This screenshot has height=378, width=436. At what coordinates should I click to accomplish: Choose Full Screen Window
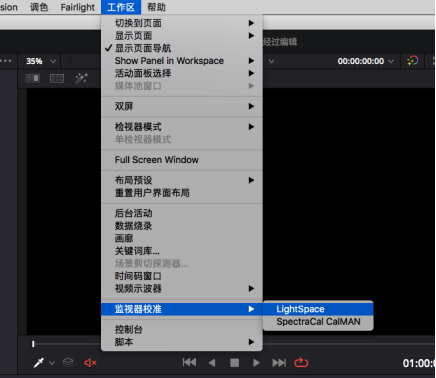[x=182, y=160]
